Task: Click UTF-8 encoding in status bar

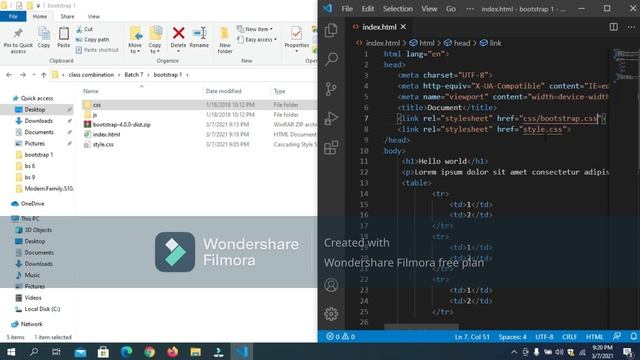Action: coord(544,337)
